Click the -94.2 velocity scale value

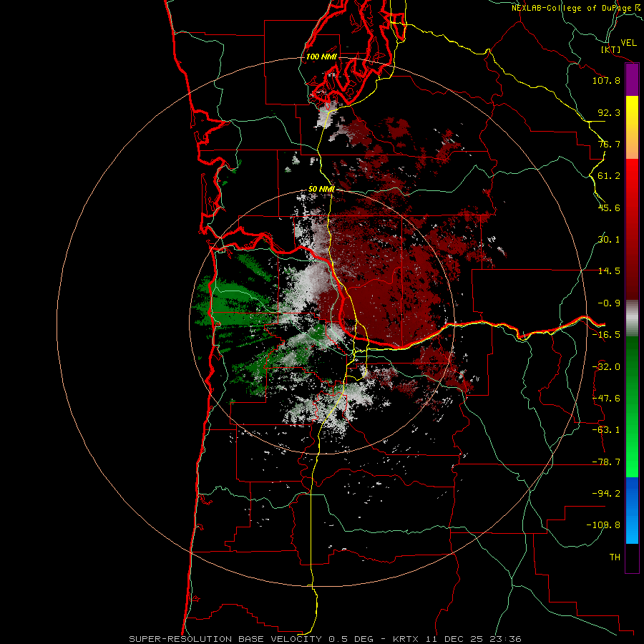(x=606, y=494)
